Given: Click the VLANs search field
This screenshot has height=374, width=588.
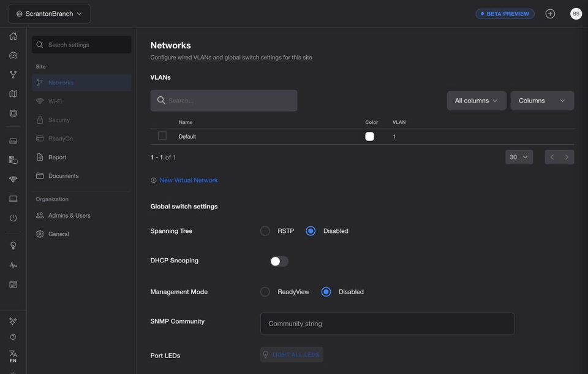Looking at the screenshot, I should click(x=224, y=101).
